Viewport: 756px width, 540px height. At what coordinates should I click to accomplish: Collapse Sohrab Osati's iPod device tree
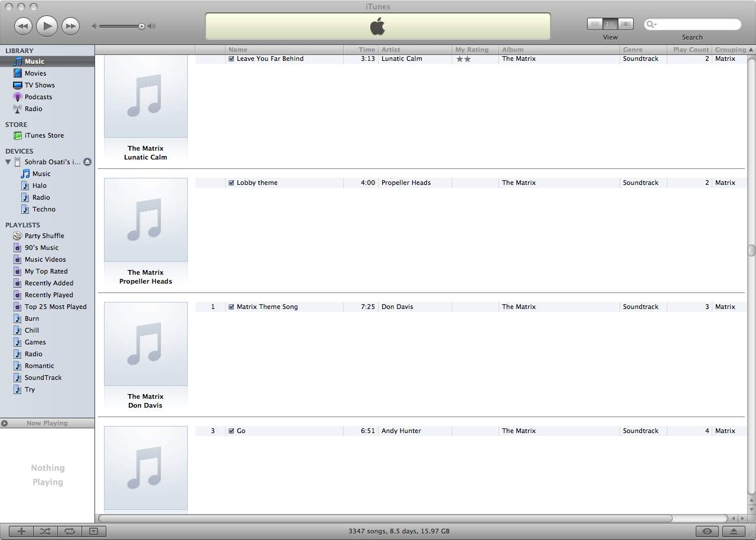pyautogui.click(x=8, y=161)
